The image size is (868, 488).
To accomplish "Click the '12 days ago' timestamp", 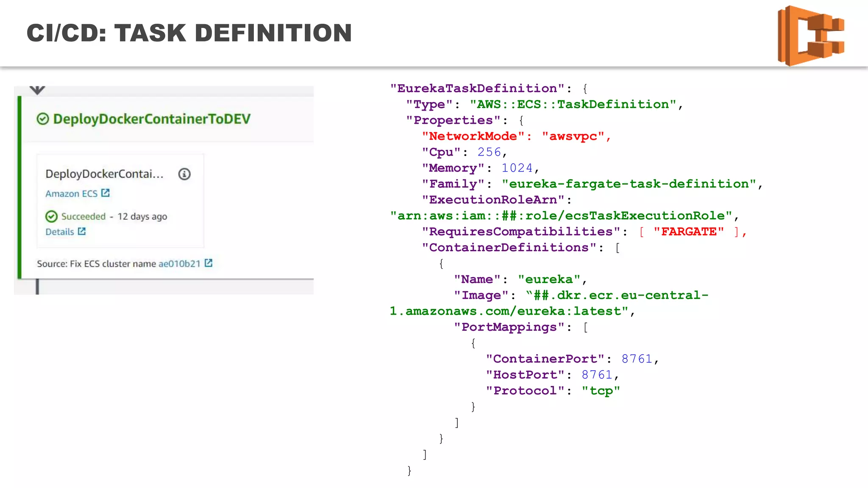I will (x=142, y=216).
